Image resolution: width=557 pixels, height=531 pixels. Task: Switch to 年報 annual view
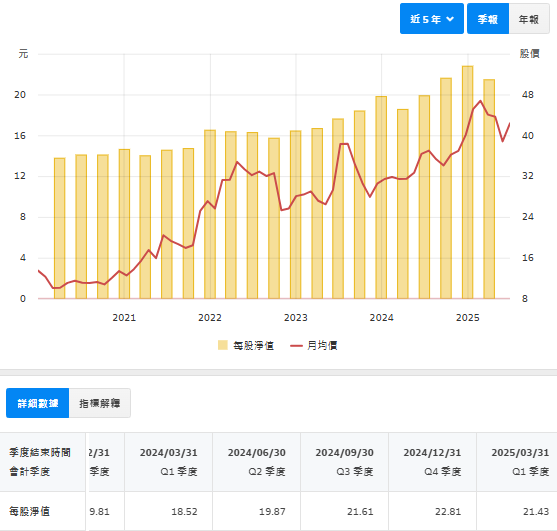[529, 19]
